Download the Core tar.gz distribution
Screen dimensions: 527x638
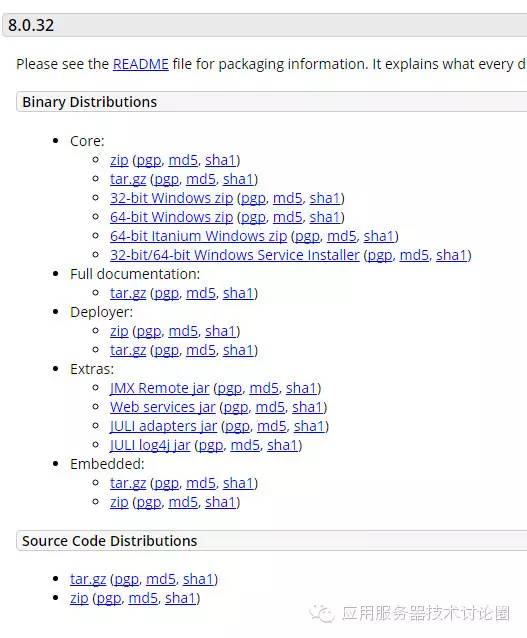[128, 179]
